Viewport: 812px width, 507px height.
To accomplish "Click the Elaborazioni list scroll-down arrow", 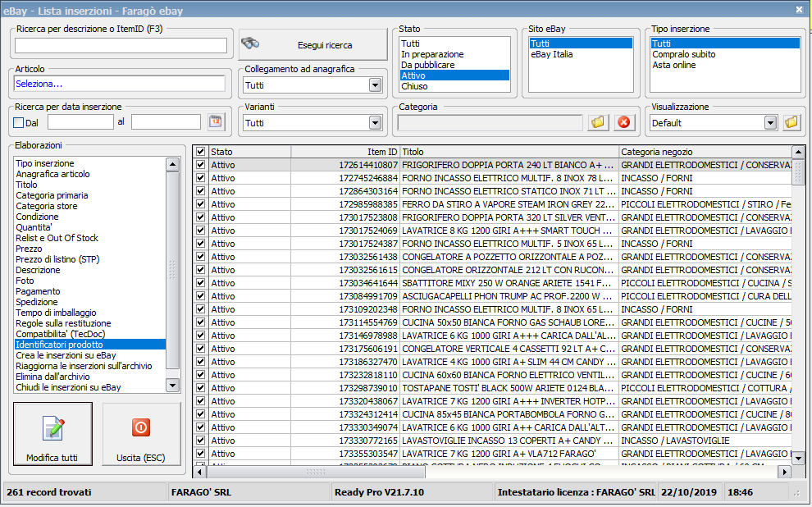I will (x=172, y=385).
